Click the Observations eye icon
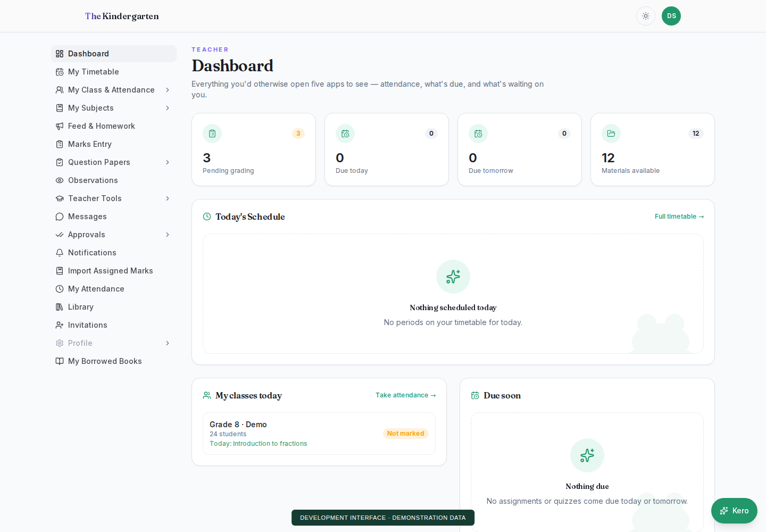This screenshot has height=532, width=766. (x=60, y=180)
